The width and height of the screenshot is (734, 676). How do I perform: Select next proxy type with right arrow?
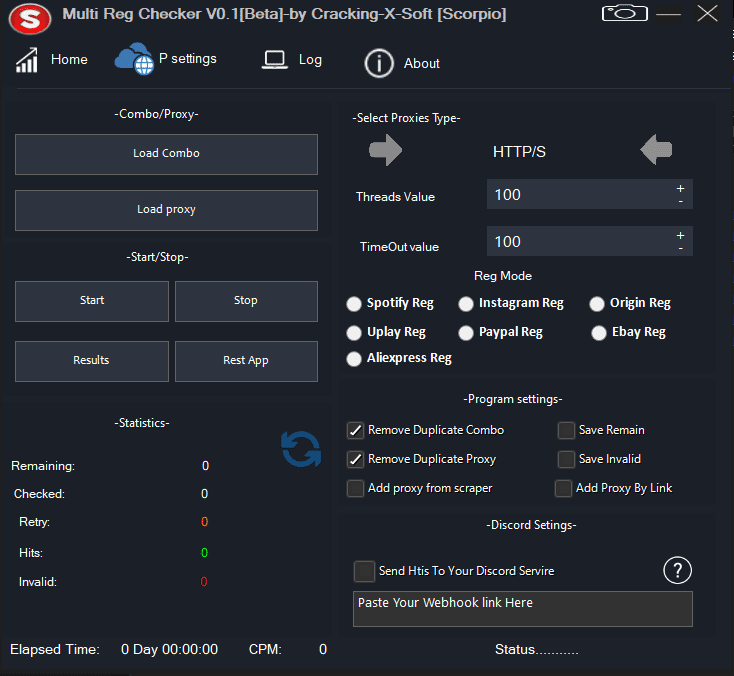385,150
